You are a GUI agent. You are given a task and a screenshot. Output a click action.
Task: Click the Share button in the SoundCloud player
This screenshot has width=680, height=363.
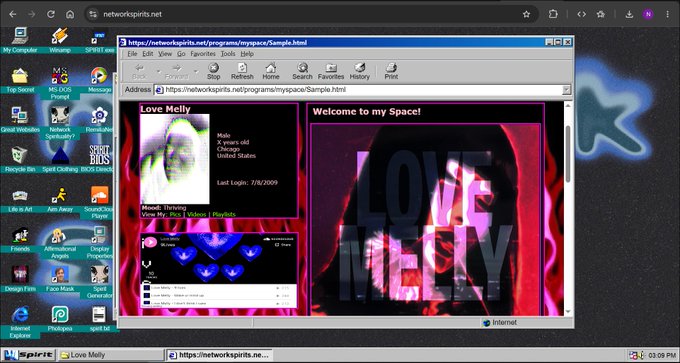pos(283,245)
